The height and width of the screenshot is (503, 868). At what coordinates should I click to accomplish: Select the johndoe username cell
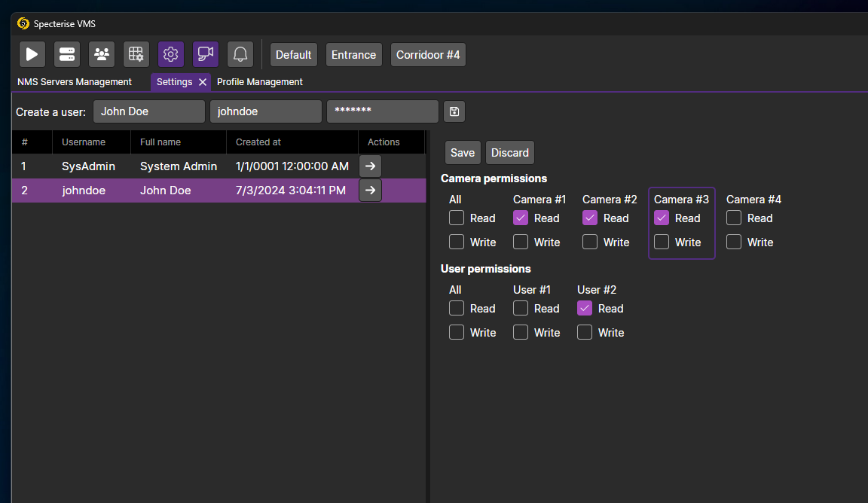[x=84, y=191]
